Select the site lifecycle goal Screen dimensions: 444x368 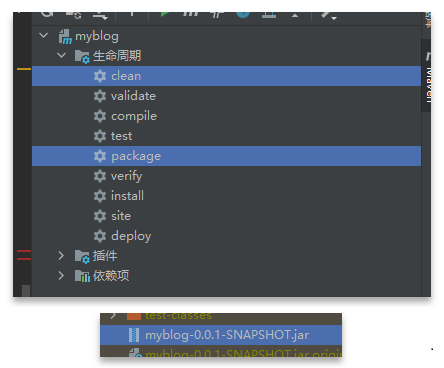click(x=226, y=216)
